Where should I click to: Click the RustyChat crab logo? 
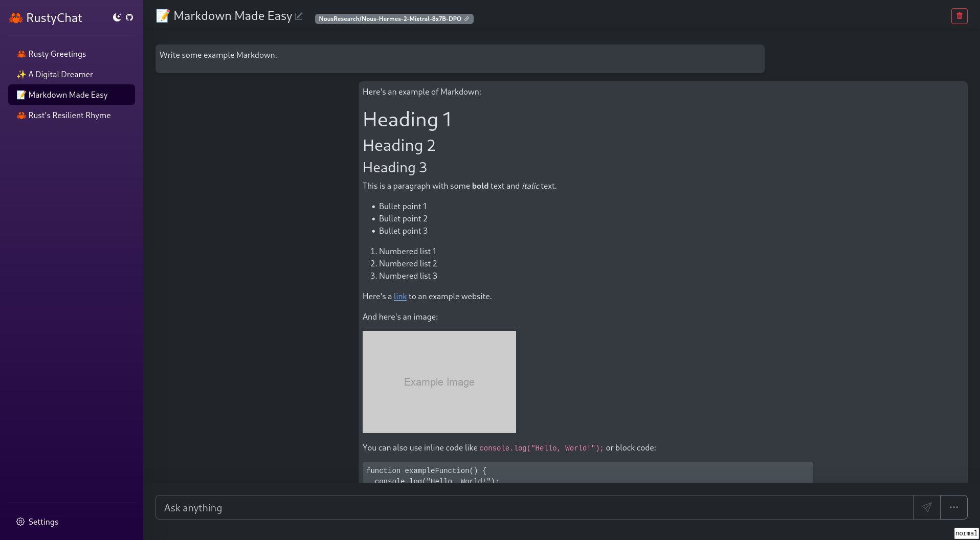(x=16, y=18)
